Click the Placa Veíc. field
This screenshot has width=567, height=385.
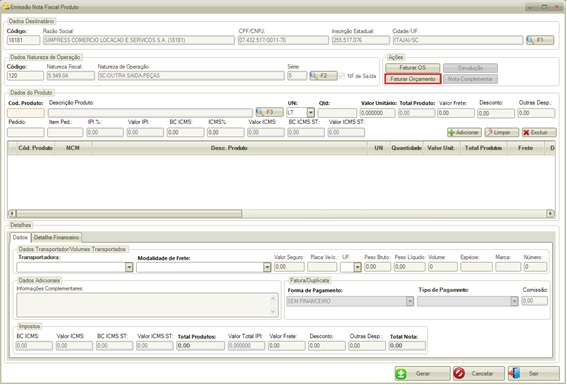pos(322,267)
